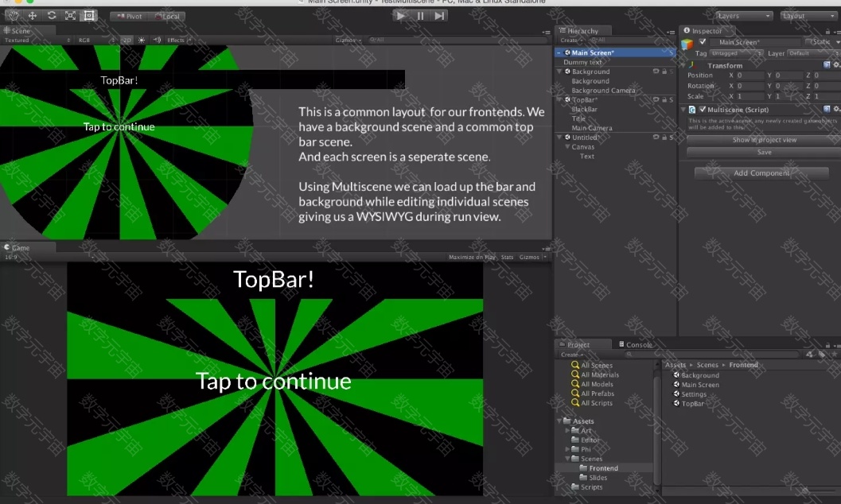Expand the Phi folder

[567, 449]
